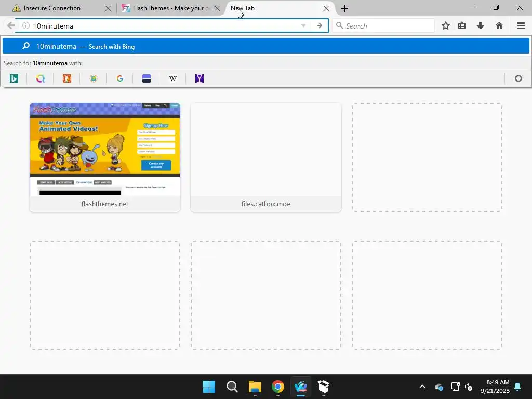Image resolution: width=532 pixels, height=399 pixels.
Task: Go to home page icon
Action: [x=499, y=26]
